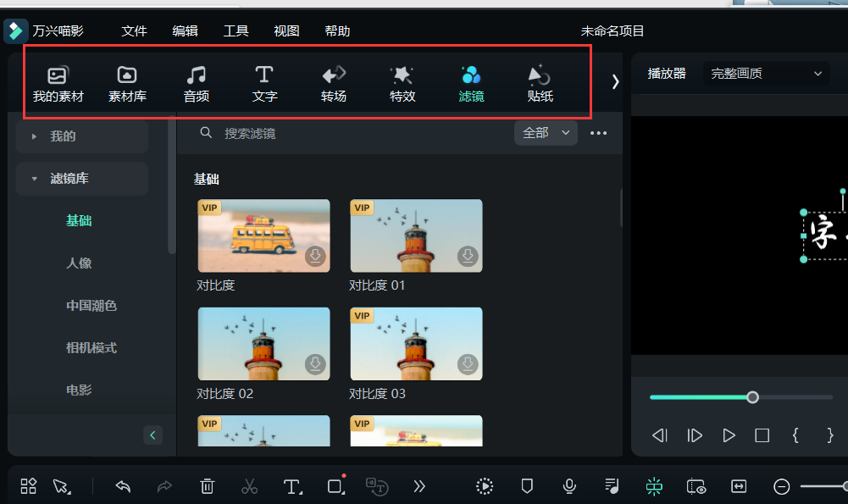Click the speed control dial icon

point(484,486)
